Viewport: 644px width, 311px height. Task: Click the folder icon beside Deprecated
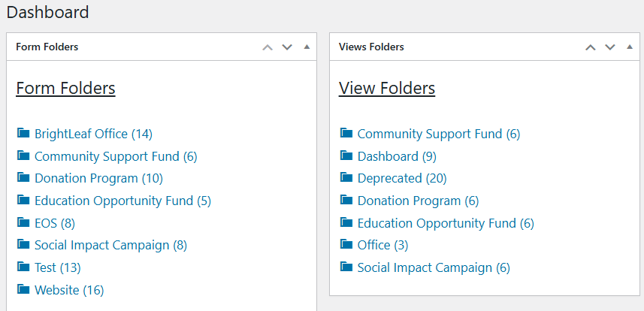346,178
